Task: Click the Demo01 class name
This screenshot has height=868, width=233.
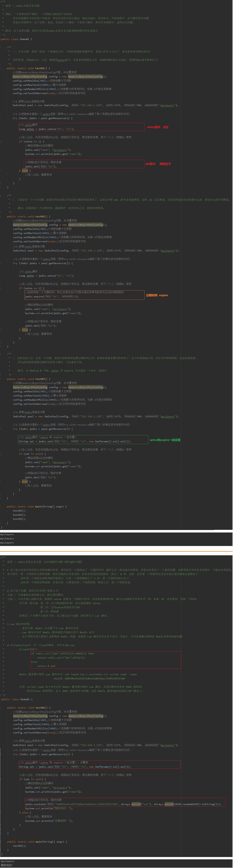Action: pyautogui.click(x=24, y=39)
